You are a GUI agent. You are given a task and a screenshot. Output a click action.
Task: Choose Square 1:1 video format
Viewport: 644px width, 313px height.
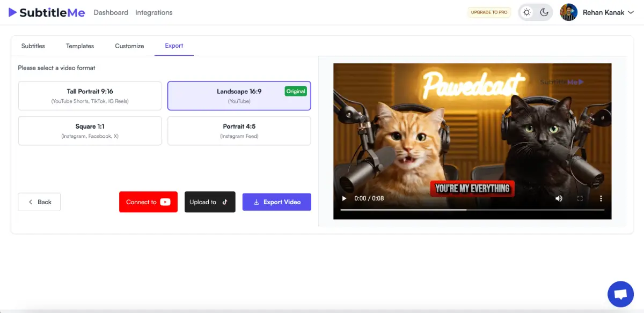coord(90,131)
